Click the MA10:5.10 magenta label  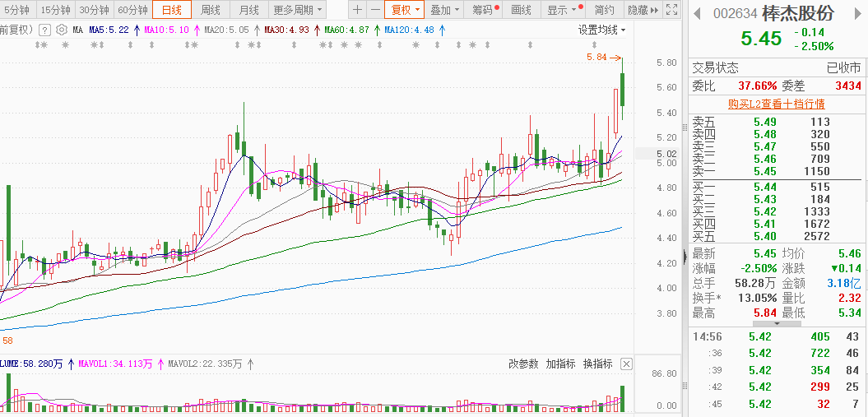(x=167, y=30)
